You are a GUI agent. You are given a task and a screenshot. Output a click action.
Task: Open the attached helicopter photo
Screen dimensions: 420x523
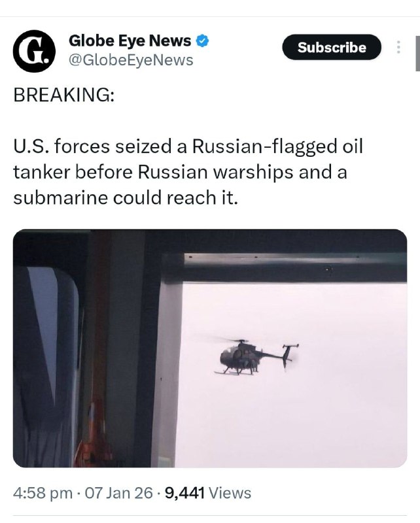coord(209,348)
